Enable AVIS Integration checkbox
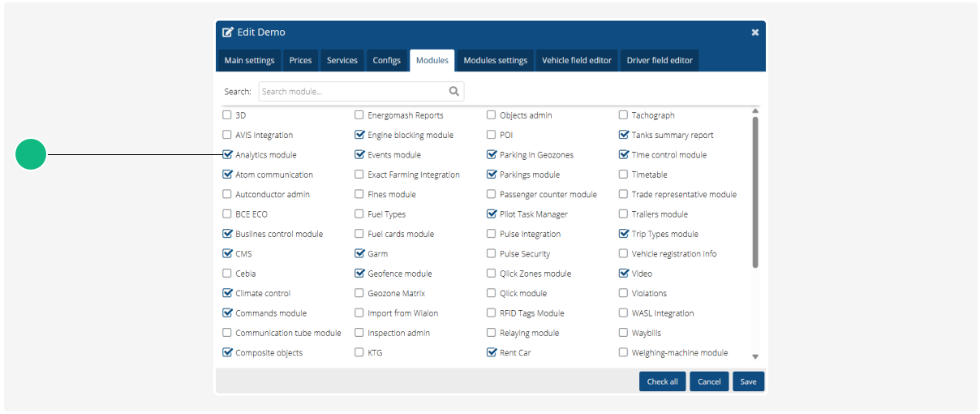Viewport: 980px width, 414px height. (x=227, y=135)
